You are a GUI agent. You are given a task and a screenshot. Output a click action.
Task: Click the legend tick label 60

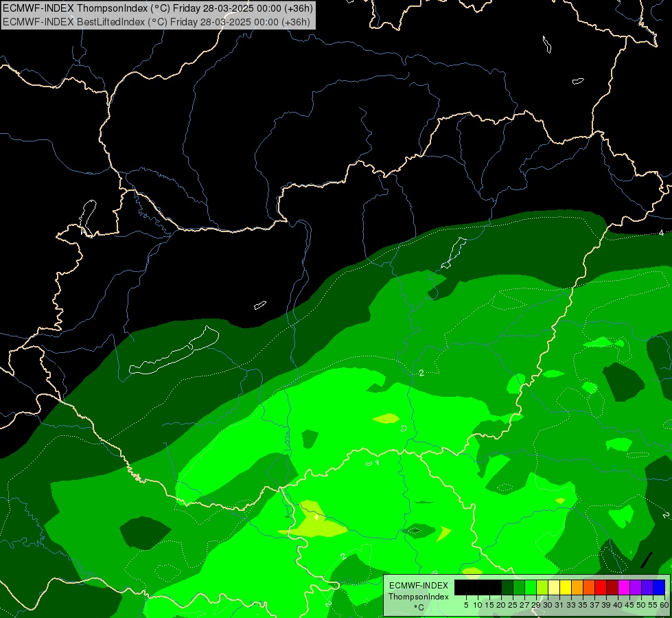pos(664,605)
